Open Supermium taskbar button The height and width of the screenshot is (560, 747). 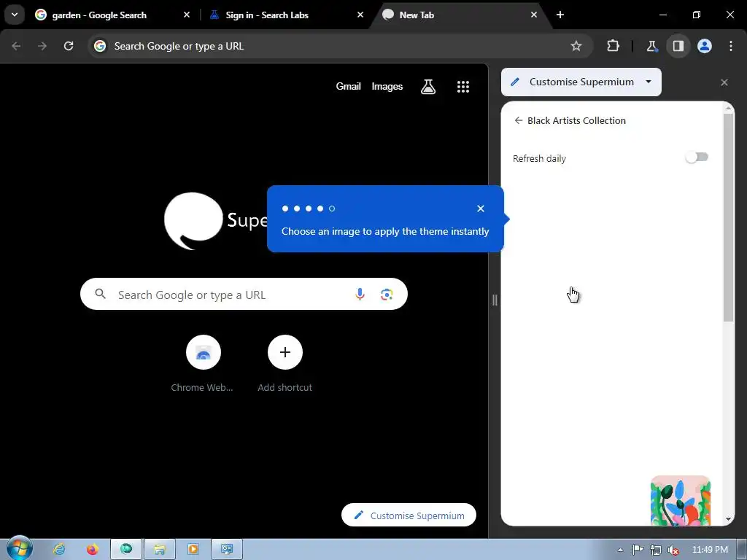[125, 550]
